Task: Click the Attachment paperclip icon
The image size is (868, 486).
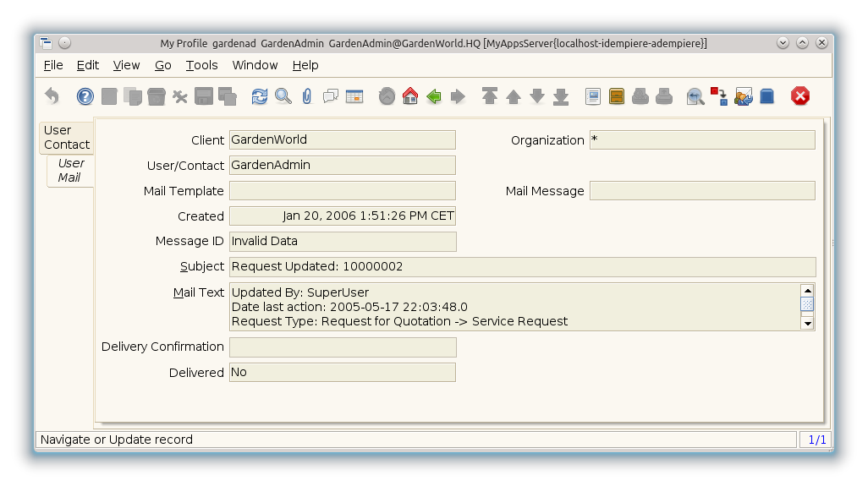Action: [x=307, y=96]
